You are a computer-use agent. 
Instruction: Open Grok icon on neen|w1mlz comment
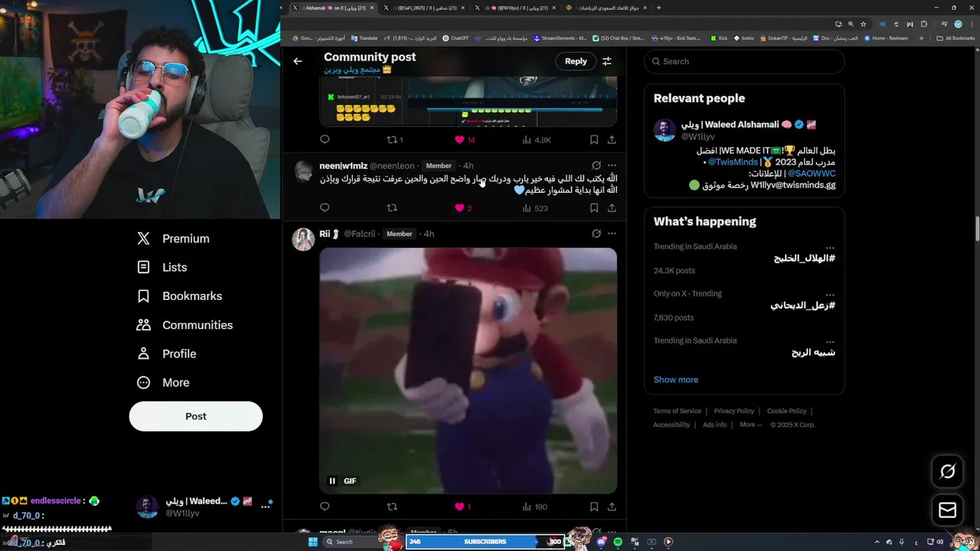(x=596, y=165)
